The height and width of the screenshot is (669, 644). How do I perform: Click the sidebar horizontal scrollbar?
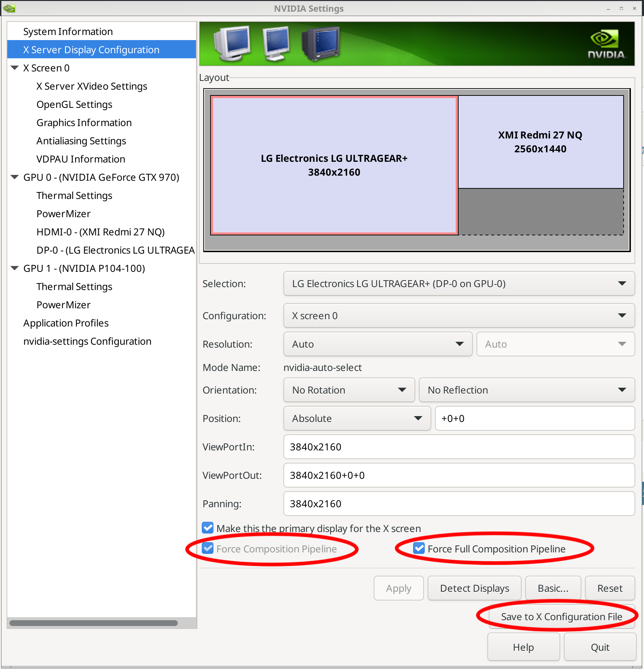94,623
